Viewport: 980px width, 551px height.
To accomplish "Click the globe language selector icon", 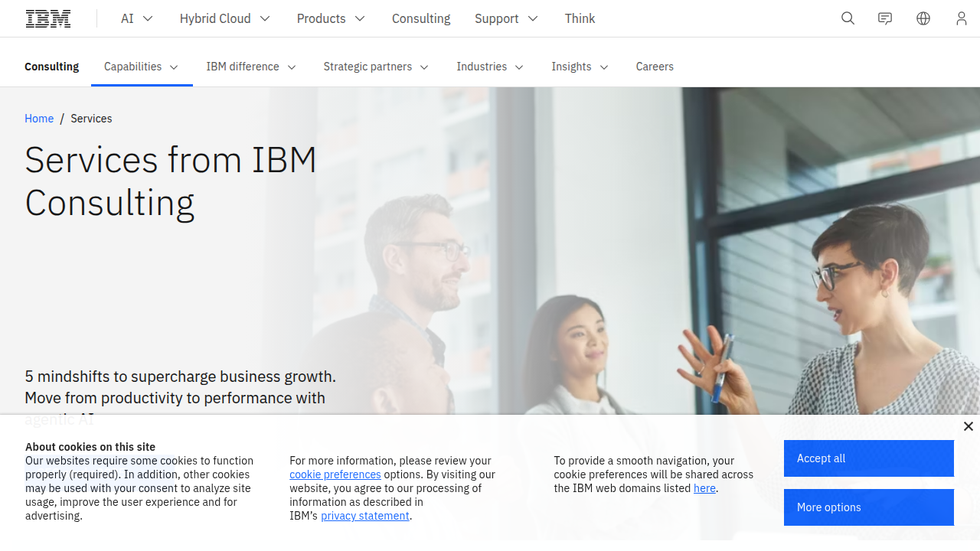I will [x=923, y=18].
